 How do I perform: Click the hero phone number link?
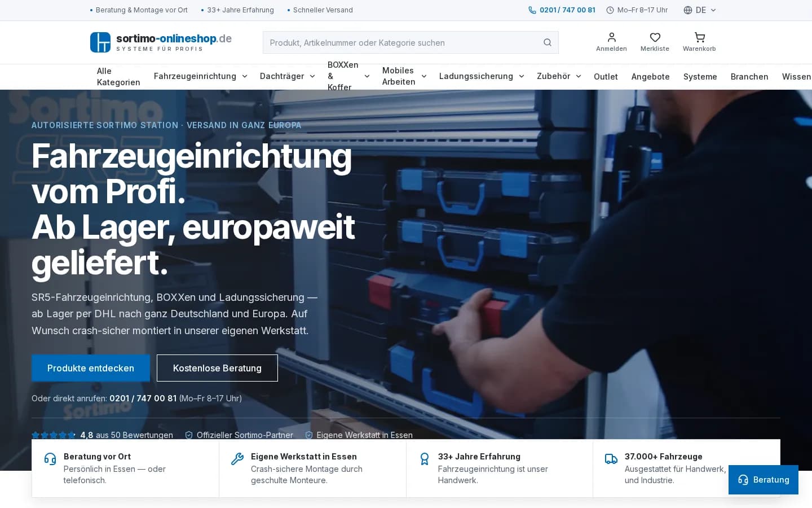(x=143, y=398)
